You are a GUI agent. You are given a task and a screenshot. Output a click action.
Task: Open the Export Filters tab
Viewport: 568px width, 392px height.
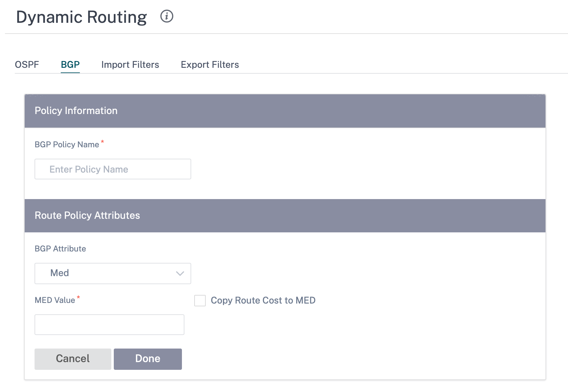coord(210,64)
